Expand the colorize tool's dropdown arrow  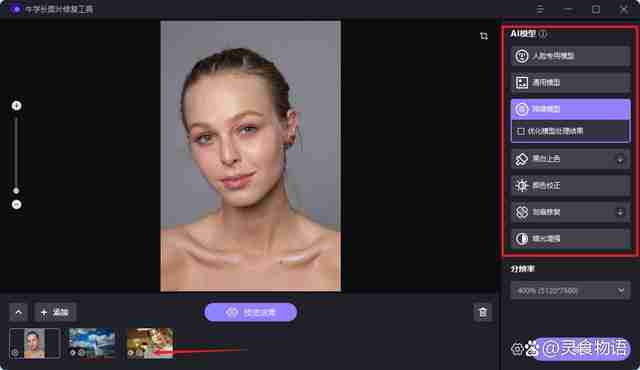620,160
